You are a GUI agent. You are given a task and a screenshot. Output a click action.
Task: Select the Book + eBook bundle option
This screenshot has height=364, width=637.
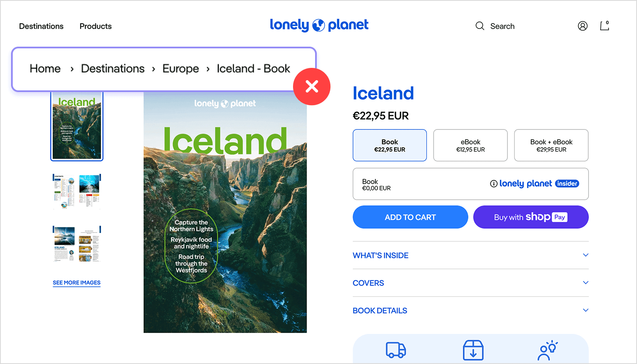(551, 145)
